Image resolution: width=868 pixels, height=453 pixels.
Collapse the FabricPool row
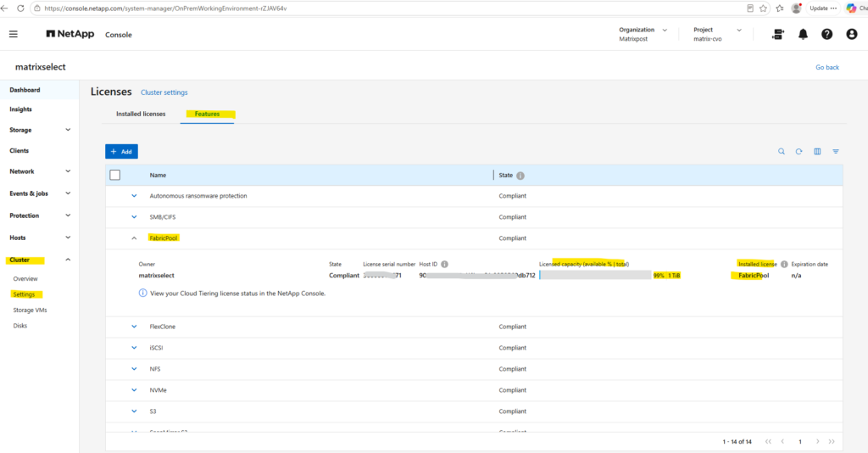(x=134, y=238)
